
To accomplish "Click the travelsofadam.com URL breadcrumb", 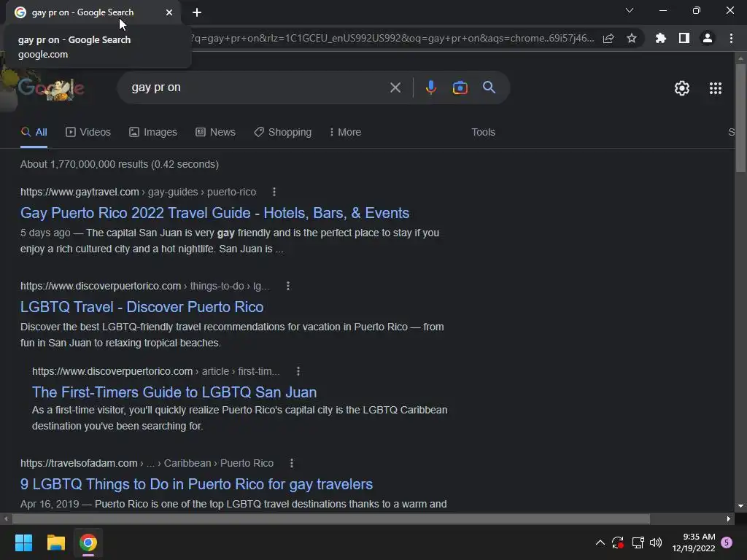I will click(x=147, y=463).
